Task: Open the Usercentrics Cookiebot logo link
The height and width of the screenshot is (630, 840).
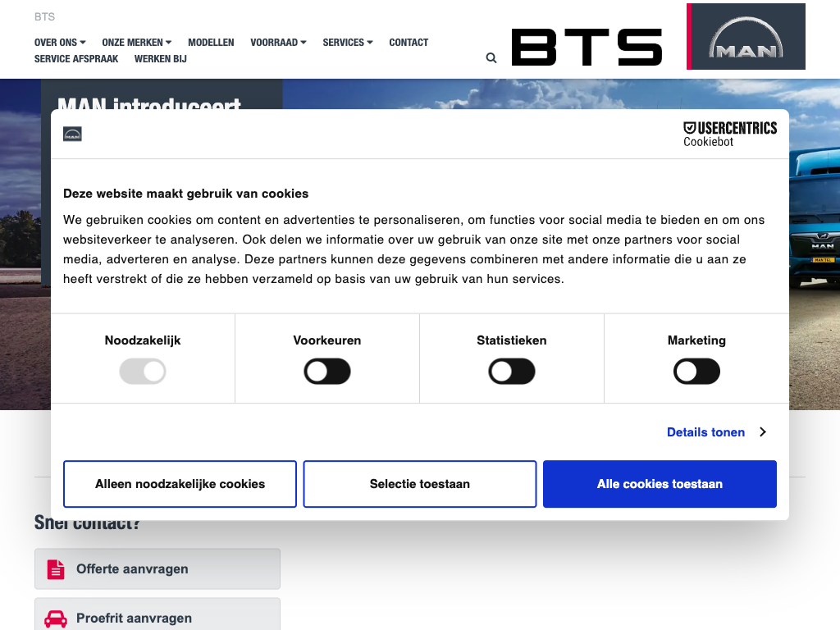Action: 729,134
